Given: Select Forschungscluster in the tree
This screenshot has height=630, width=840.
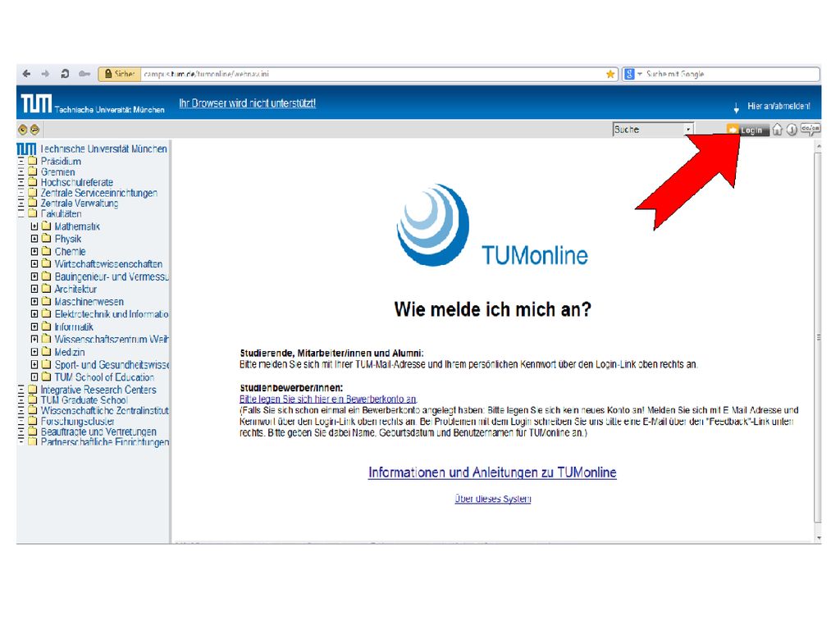Looking at the screenshot, I should click(x=78, y=421).
